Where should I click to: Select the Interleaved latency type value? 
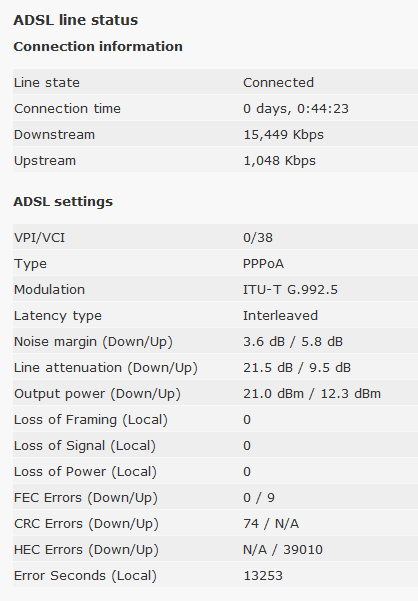tap(280, 315)
